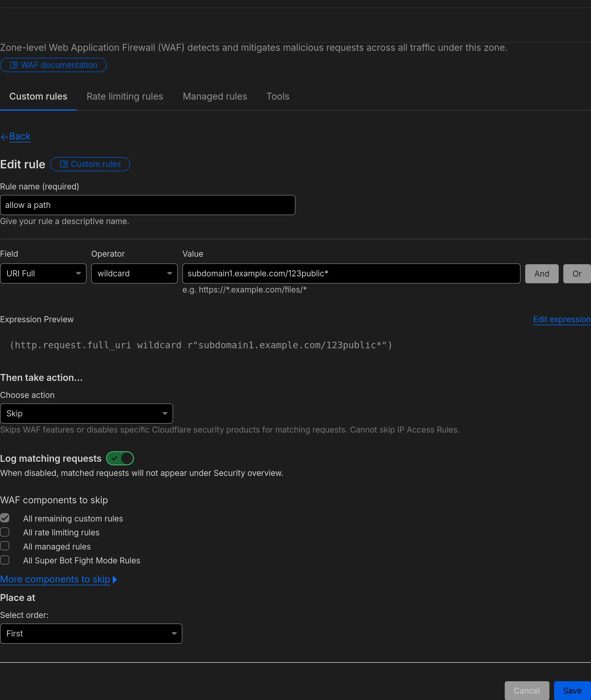Open the URI Full field dropdown
The width and height of the screenshot is (591, 700).
pos(43,273)
